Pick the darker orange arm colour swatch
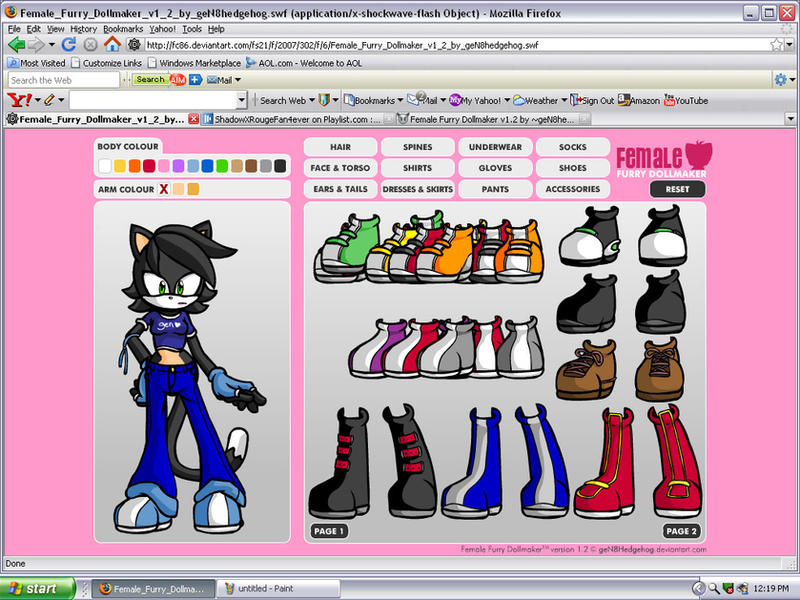 click(193, 189)
